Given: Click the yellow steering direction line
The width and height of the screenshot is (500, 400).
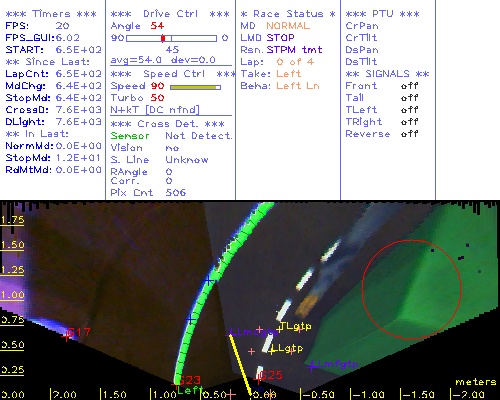Looking at the screenshot, I should coord(240,366).
